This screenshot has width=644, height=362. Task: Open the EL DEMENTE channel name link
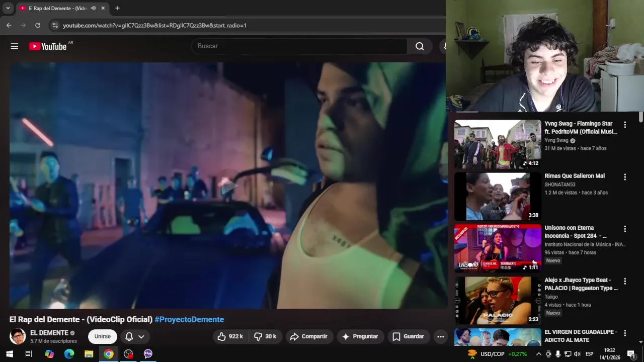coord(49,333)
